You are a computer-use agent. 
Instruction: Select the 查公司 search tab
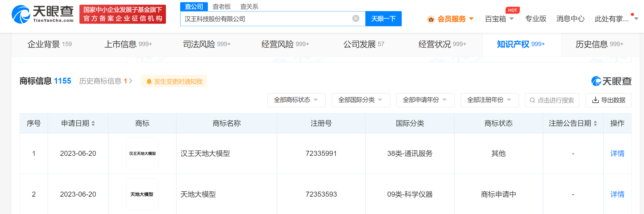[x=194, y=6]
